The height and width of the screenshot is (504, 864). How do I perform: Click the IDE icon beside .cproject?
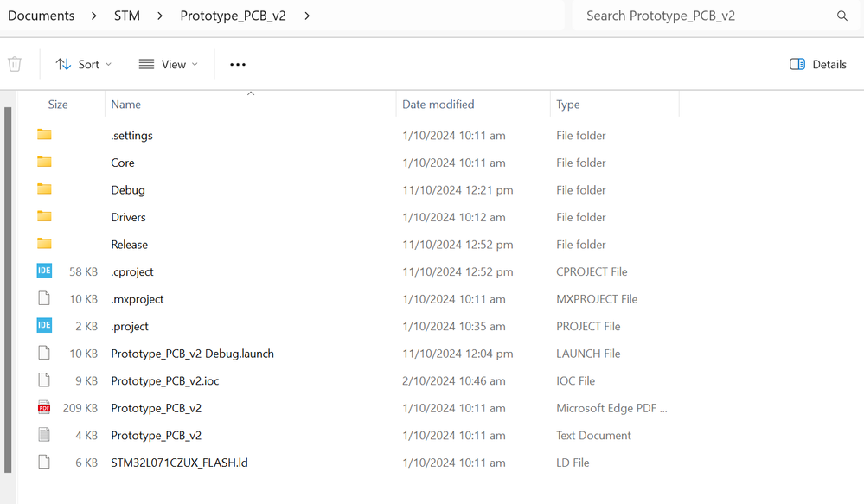(44, 271)
